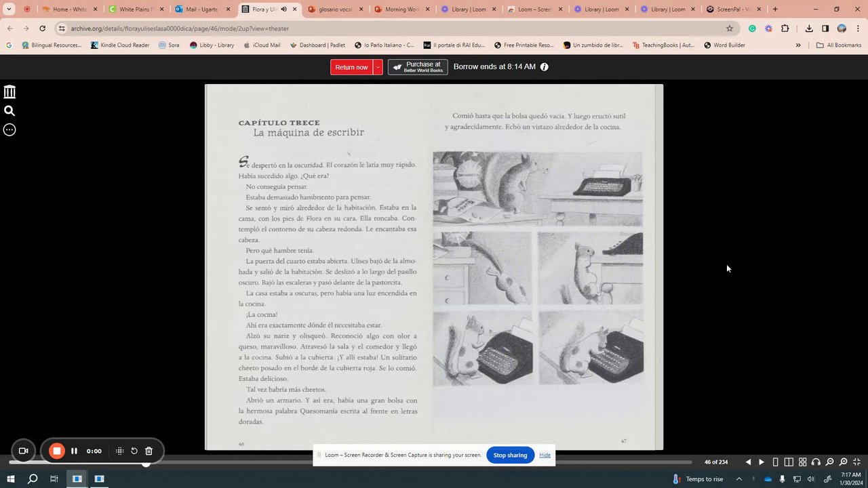Switch to two-page view
This screenshot has width=868, height=488.
pyautogui.click(x=789, y=462)
